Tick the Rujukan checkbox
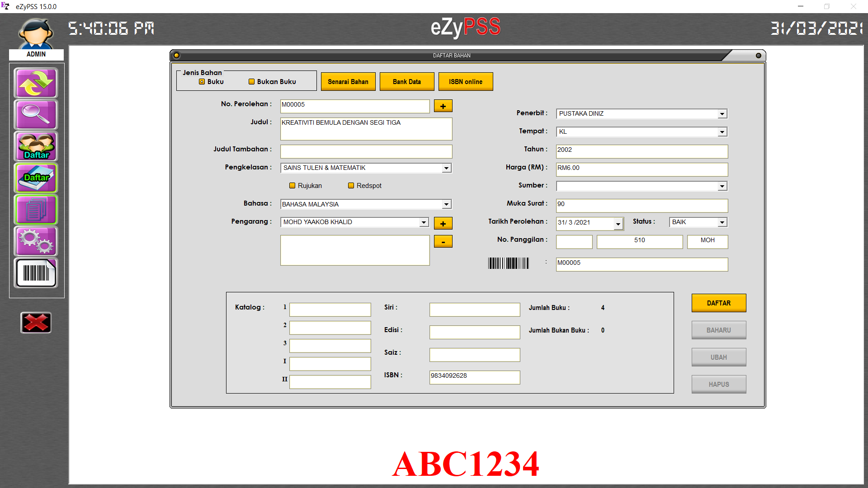 [292, 186]
